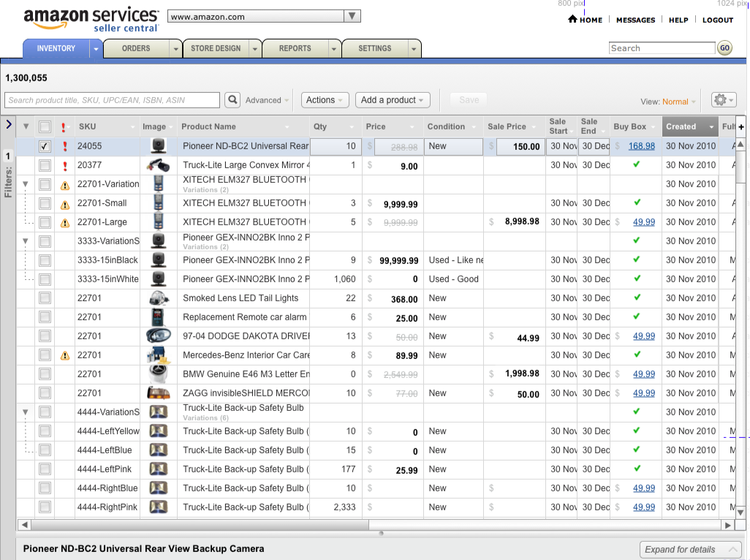Click the scroll-down arrow of vertical scrollbar
The image size is (750, 560).
click(740, 512)
